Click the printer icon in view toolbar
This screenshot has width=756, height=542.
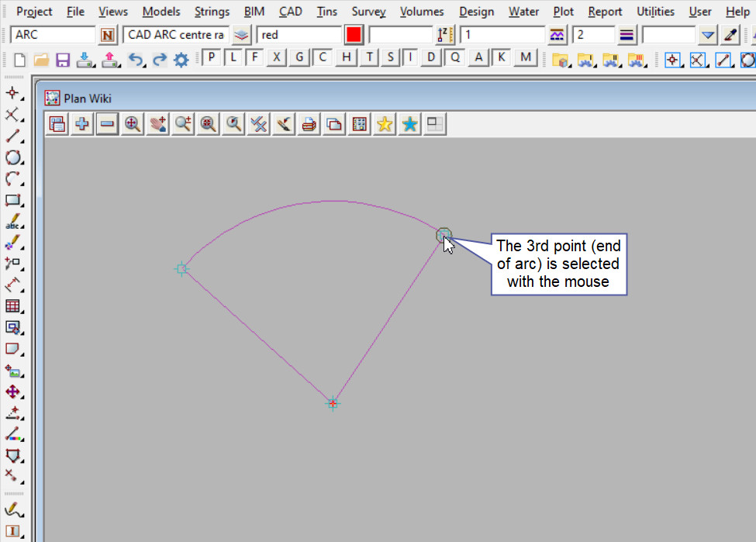tap(309, 124)
